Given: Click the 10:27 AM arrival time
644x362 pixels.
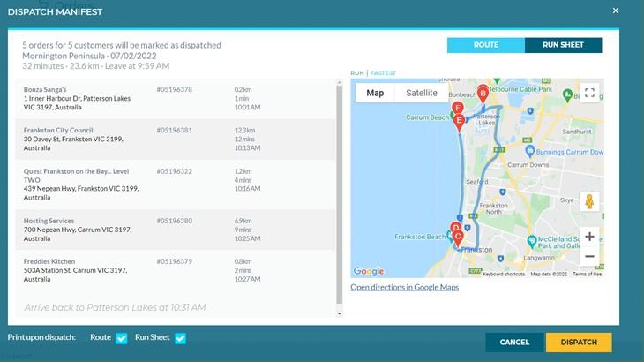Looking at the screenshot, I should tap(247, 279).
